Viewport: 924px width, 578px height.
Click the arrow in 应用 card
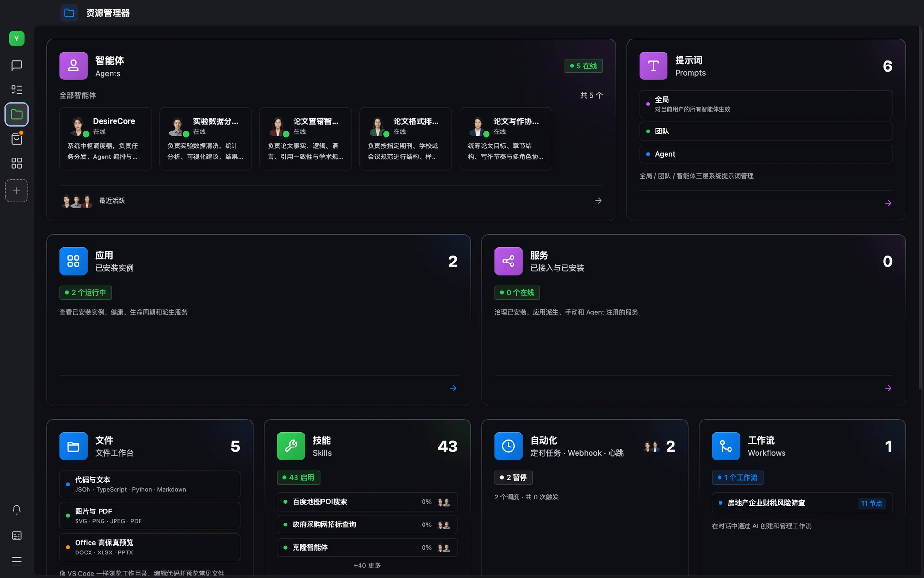453,388
